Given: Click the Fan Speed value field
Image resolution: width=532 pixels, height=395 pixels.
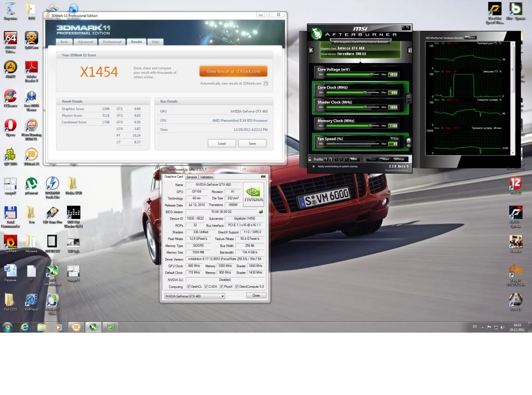Looking at the screenshot, I should (x=393, y=144).
